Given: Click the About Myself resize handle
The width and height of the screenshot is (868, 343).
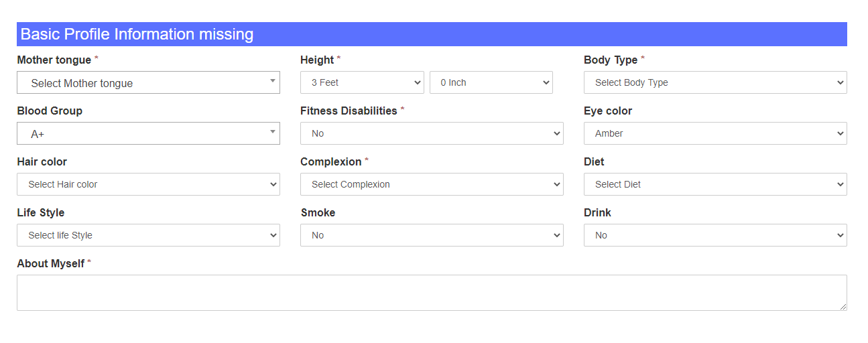Looking at the screenshot, I should 843,306.
